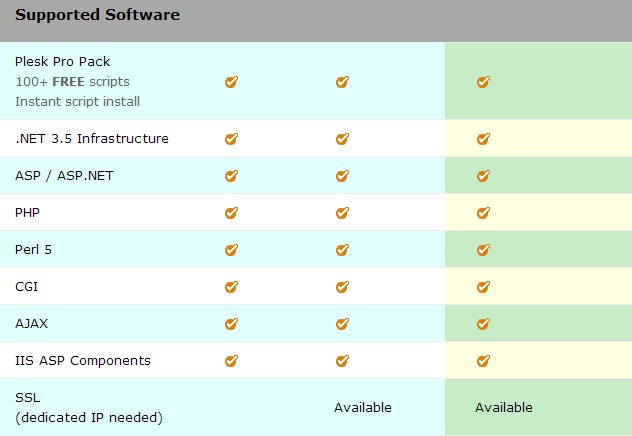
Task: Click the PHP checkmark in middle column
Action: click(x=342, y=213)
